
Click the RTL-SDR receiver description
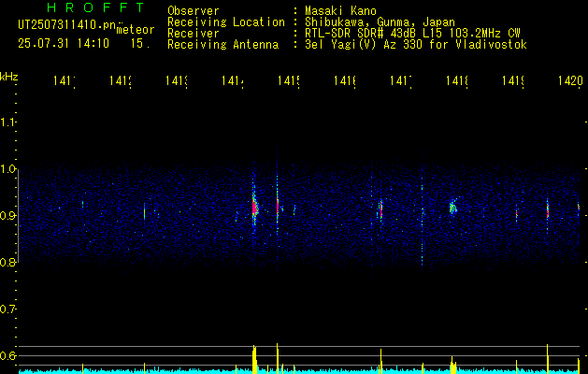point(412,34)
